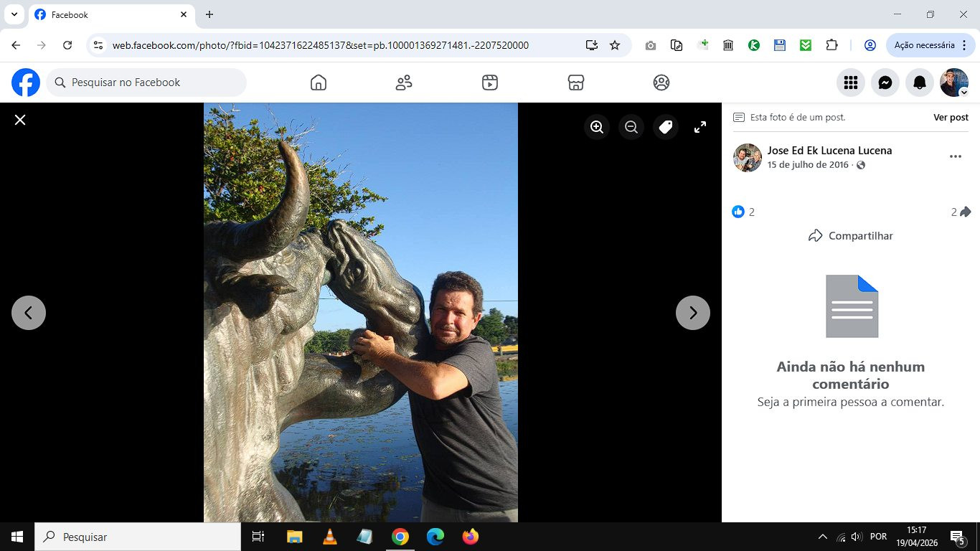Zoom in on the photo

(x=597, y=127)
